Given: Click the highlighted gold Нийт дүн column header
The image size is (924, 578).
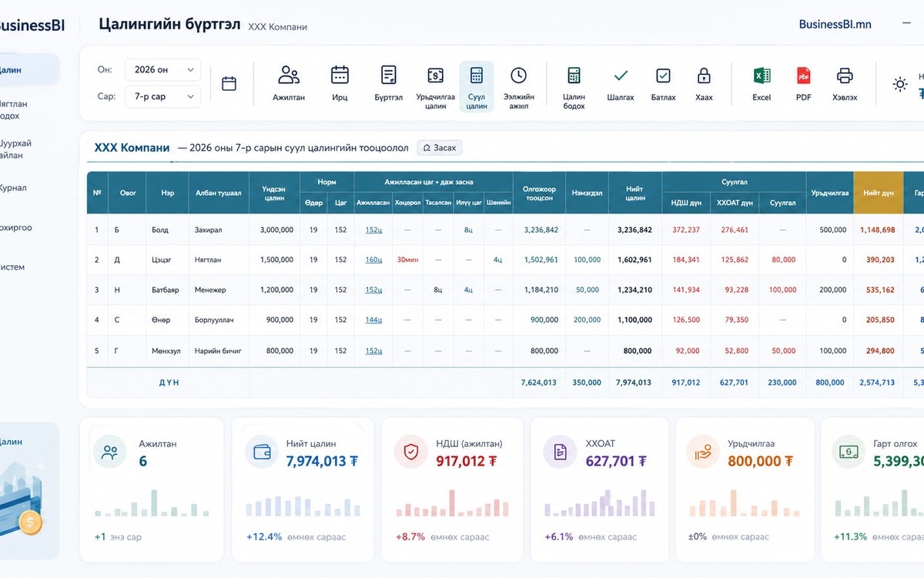Looking at the screenshot, I should coord(878,193).
